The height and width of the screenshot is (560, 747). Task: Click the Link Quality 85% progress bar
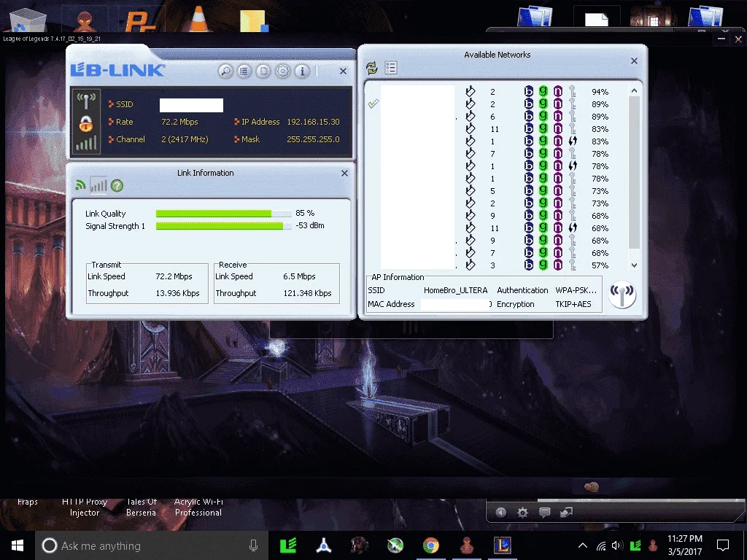coord(223,214)
